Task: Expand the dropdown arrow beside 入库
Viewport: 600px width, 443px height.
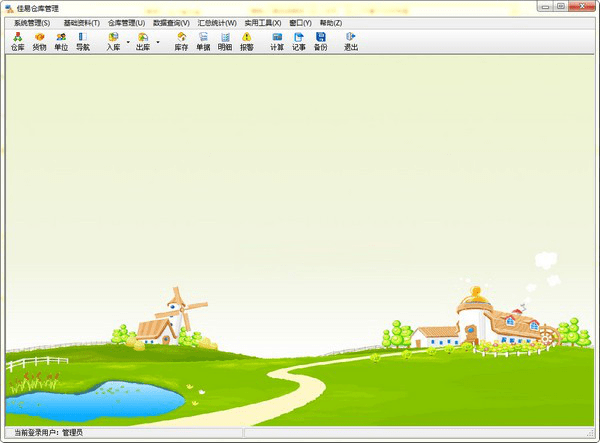Action: pos(128,42)
